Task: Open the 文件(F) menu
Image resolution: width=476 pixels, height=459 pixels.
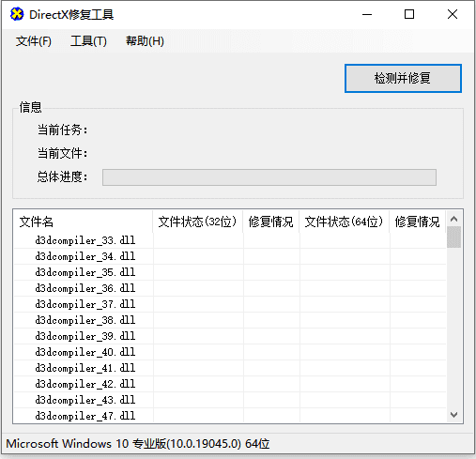Action: [34, 41]
